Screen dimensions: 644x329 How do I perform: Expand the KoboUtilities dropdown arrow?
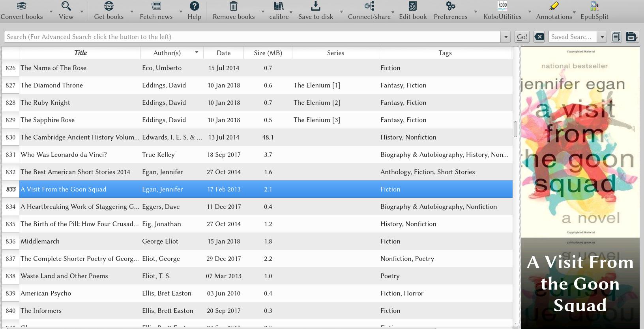[x=530, y=11]
